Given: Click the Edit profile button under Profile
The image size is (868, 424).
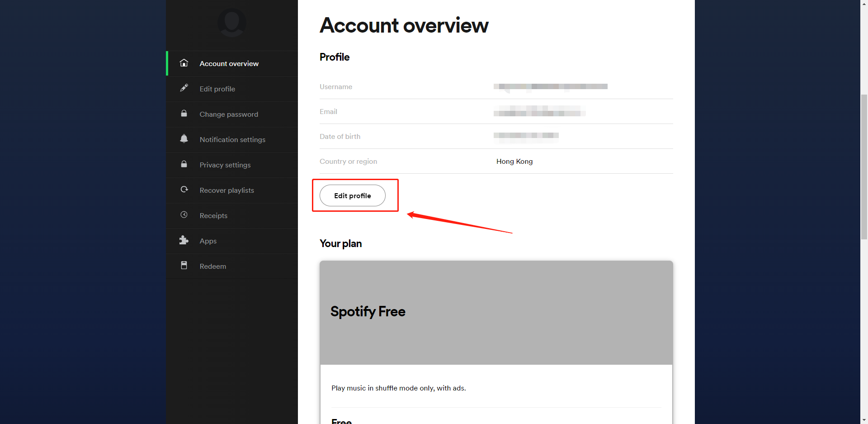Looking at the screenshot, I should point(353,195).
